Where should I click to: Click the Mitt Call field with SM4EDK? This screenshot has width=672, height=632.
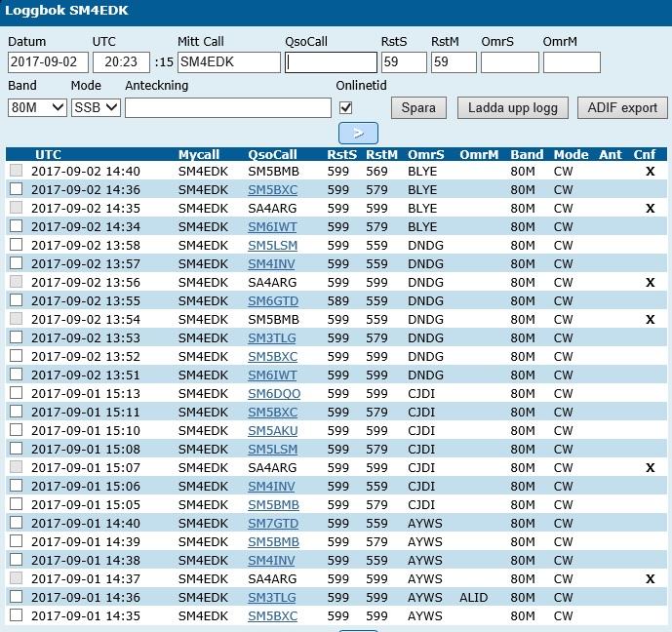(228, 62)
